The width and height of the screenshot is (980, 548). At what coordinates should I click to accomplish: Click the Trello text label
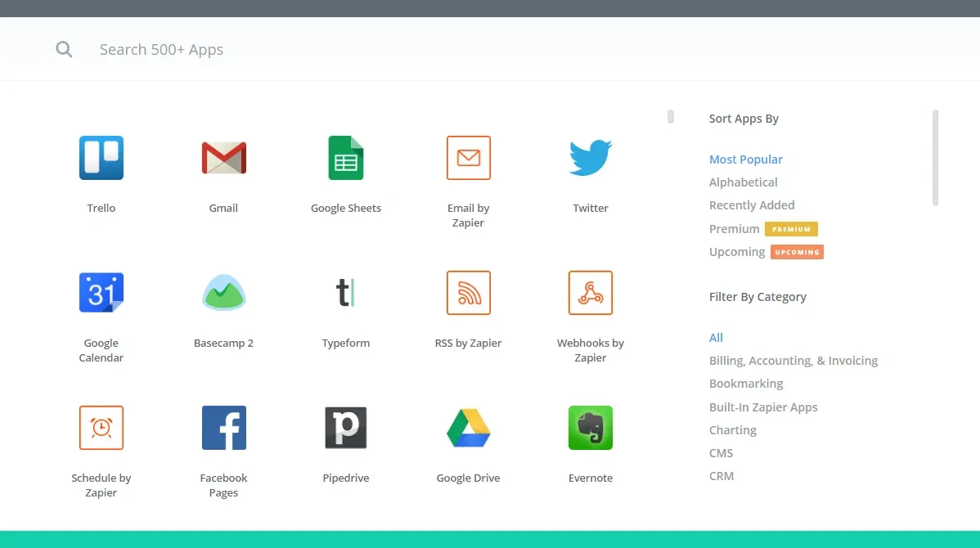[x=101, y=208]
